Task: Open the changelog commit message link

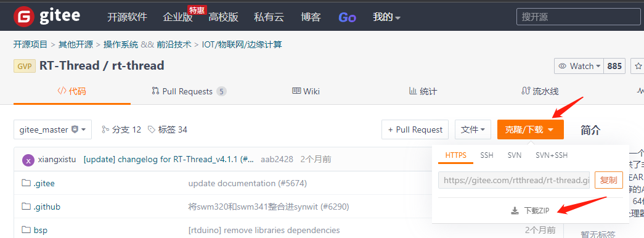Action: pos(168,160)
